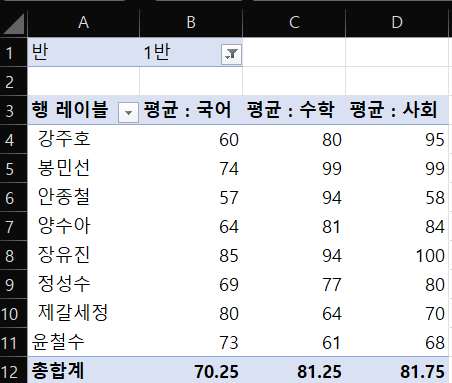Click the 평균 : 국어 header cell
Image resolution: width=452 pixels, height=383 pixels.
(x=191, y=110)
